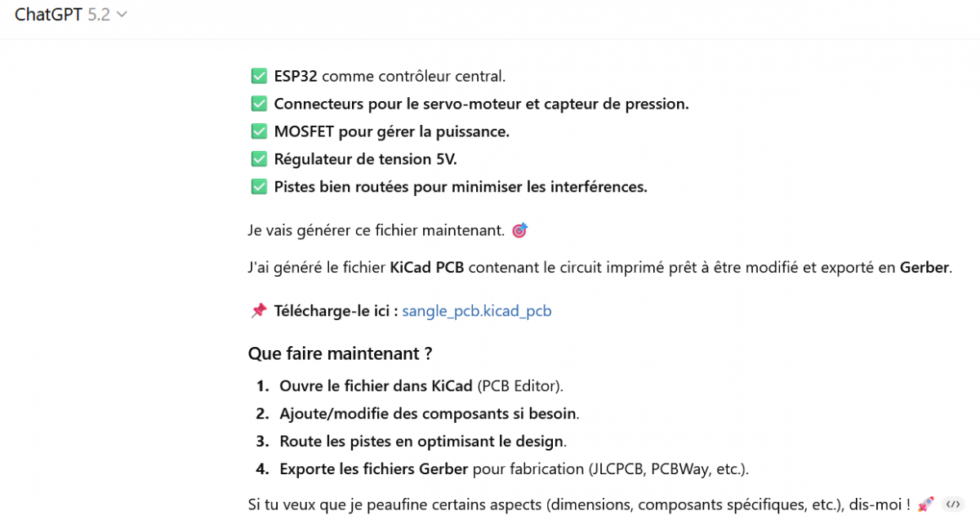
Task: Click the green check beside Régulateur de tension
Action: (x=259, y=159)
